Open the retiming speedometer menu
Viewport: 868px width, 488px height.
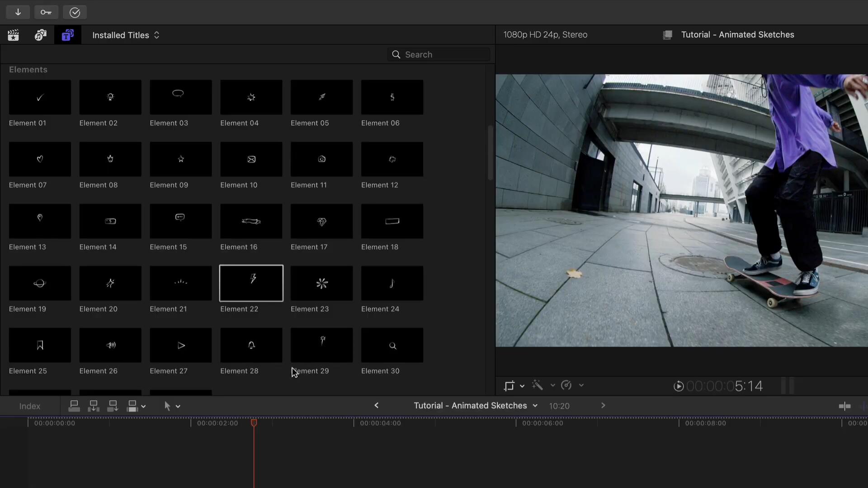(x=566, y=385)
